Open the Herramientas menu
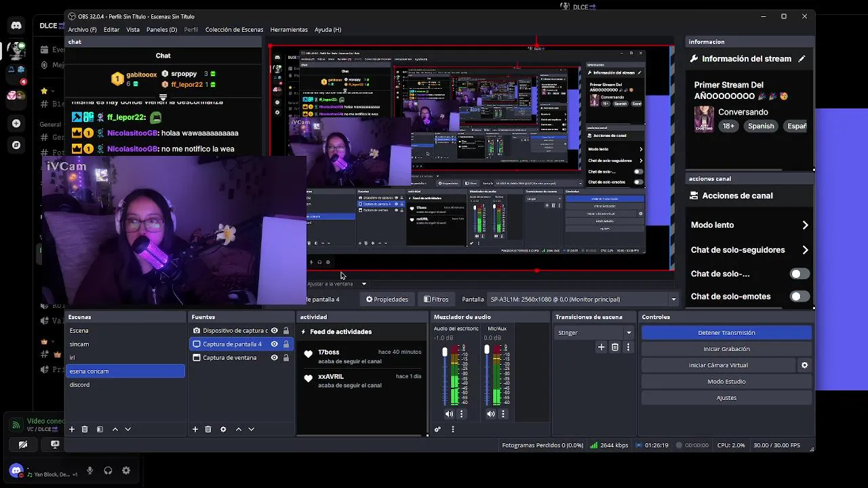 (x=289, y=30)
